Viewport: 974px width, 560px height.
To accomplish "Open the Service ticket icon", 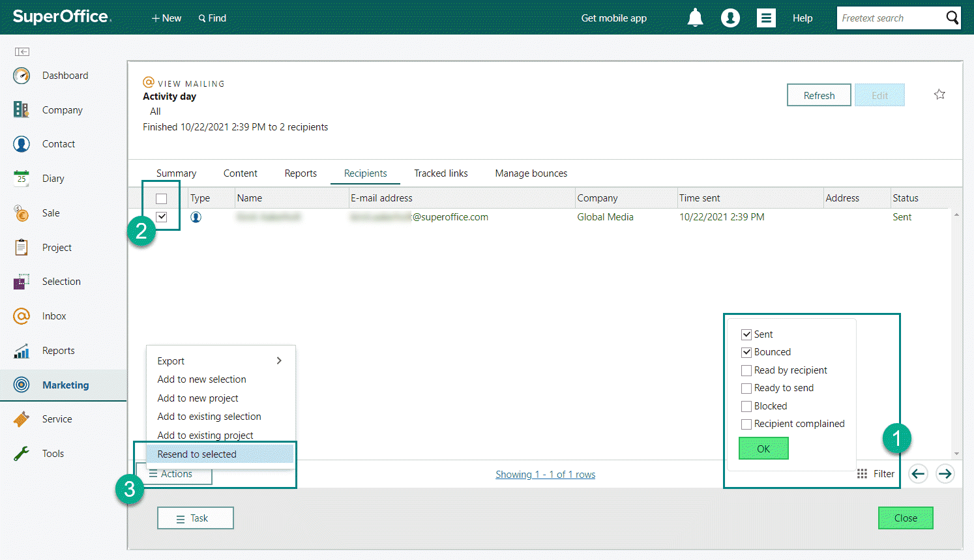I will [22, 419].
